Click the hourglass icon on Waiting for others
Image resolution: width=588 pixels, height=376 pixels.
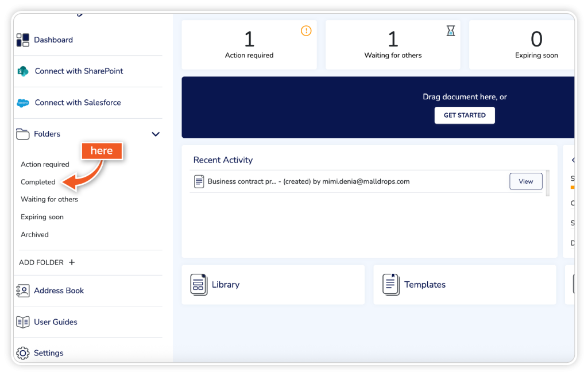[x=451, y=32]
